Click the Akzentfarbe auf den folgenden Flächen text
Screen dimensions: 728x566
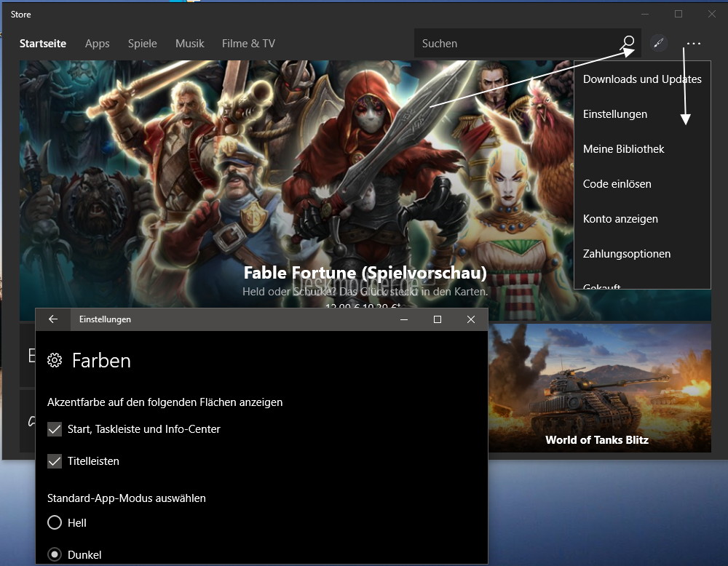click(x=165, y=402)
